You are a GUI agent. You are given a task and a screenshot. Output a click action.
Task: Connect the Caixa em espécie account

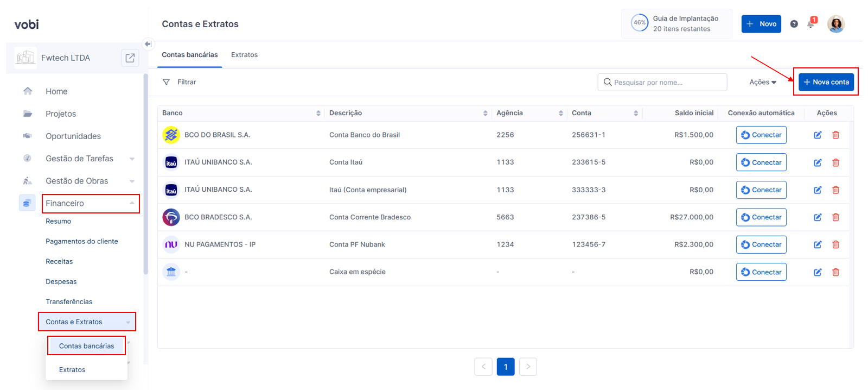pyautogui.click(x=761, y=272)
